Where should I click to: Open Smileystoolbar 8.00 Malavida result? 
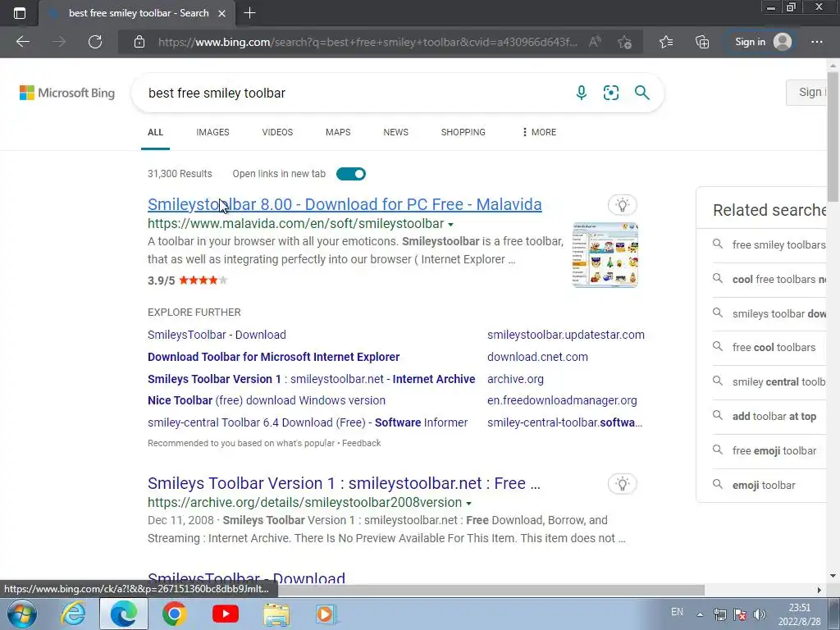click(345, 204)
